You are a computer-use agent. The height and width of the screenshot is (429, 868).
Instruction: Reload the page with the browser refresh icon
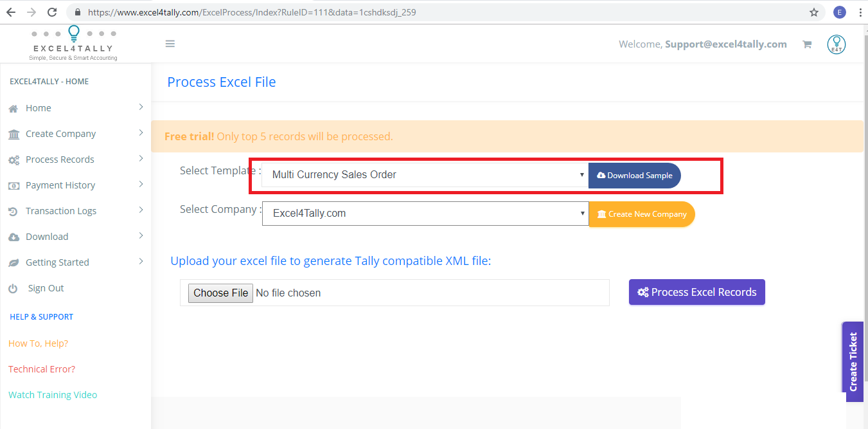(53, 12)
